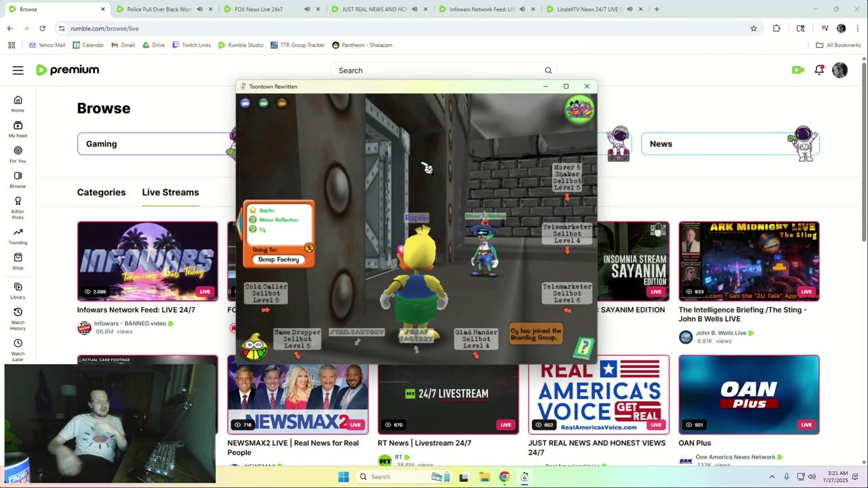Open the ARK MIDNIGHT LIVE thumbnail
The width and height of the screenshot is (868, 488).
(749, 261)
